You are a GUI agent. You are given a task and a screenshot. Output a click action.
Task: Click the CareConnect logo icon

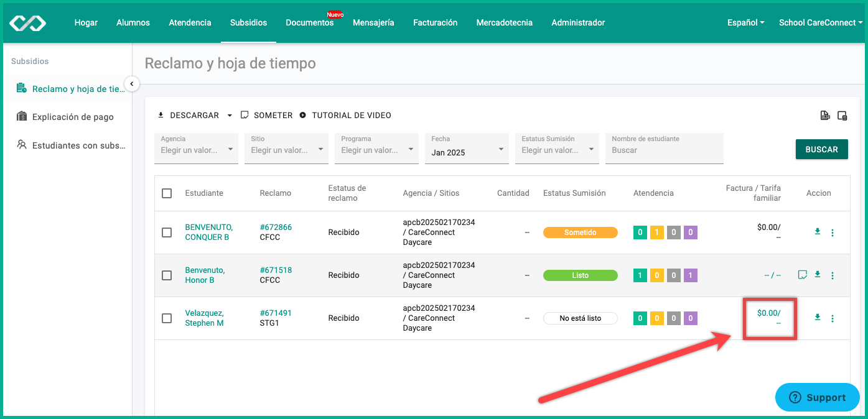[x=28, y=23]
